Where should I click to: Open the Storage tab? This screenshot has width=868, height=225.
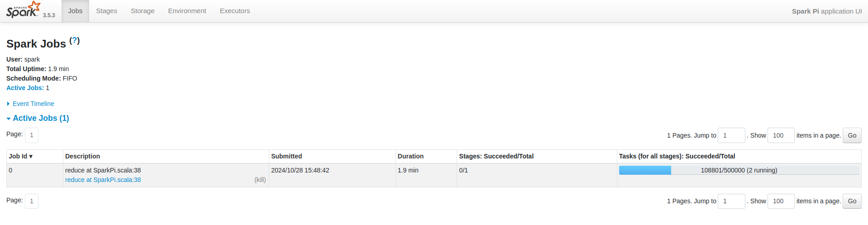tap(143, 11)
